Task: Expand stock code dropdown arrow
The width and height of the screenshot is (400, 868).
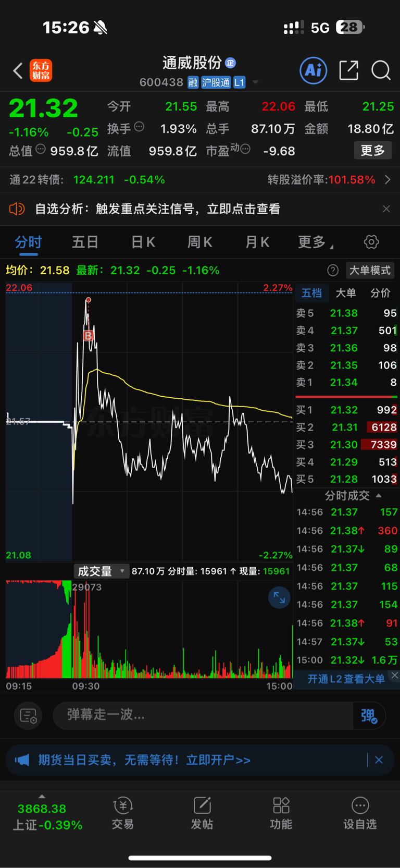Action: click(255, 82)
